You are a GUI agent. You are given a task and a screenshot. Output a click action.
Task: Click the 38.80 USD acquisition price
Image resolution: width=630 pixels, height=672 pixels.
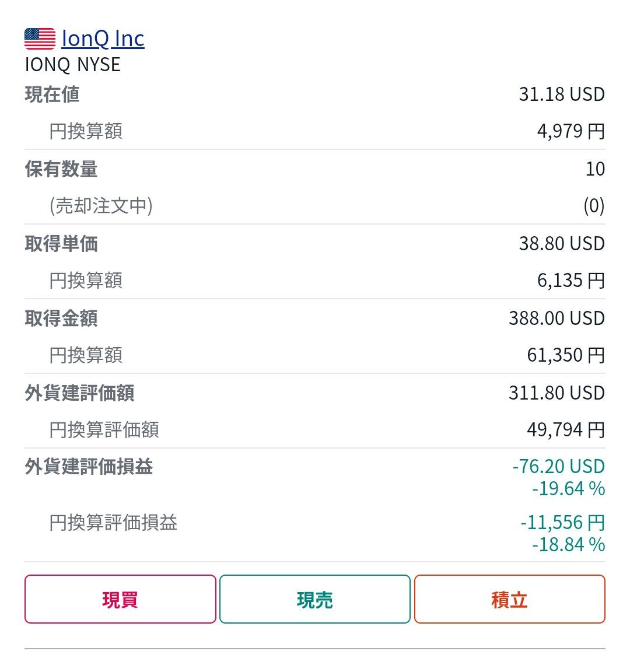coord(561,244)
